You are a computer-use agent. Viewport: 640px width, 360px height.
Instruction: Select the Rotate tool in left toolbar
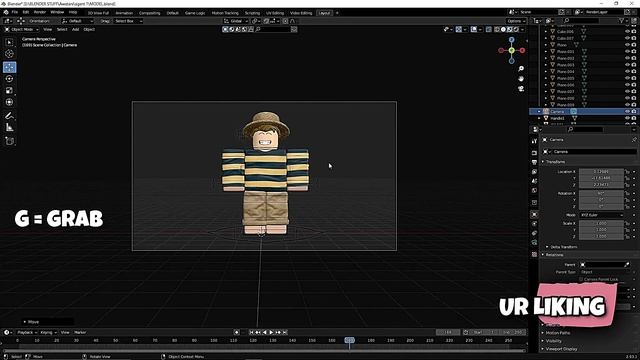point(9,78)
